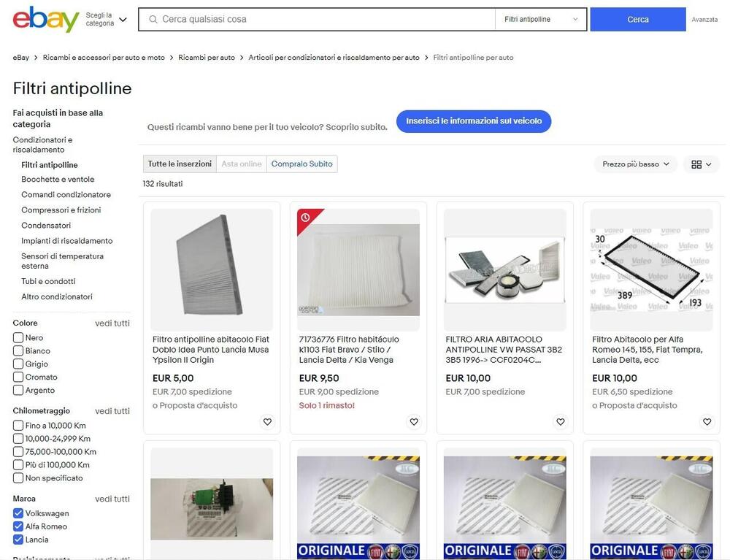
Task: Open Condizionatori e riscaldamento sidebar link
Action: coord(43,145)
